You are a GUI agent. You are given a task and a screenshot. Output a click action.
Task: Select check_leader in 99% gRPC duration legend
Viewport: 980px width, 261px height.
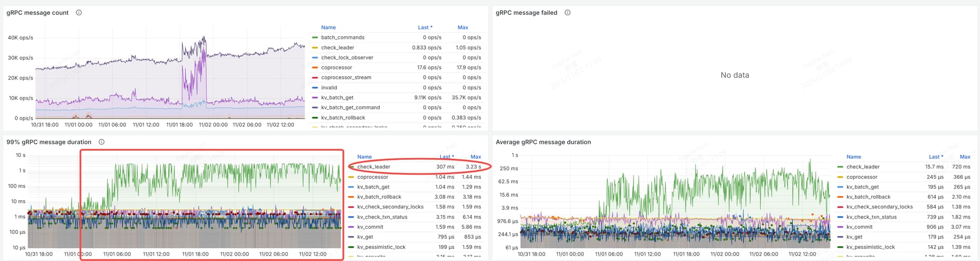(x=374, y=167)
